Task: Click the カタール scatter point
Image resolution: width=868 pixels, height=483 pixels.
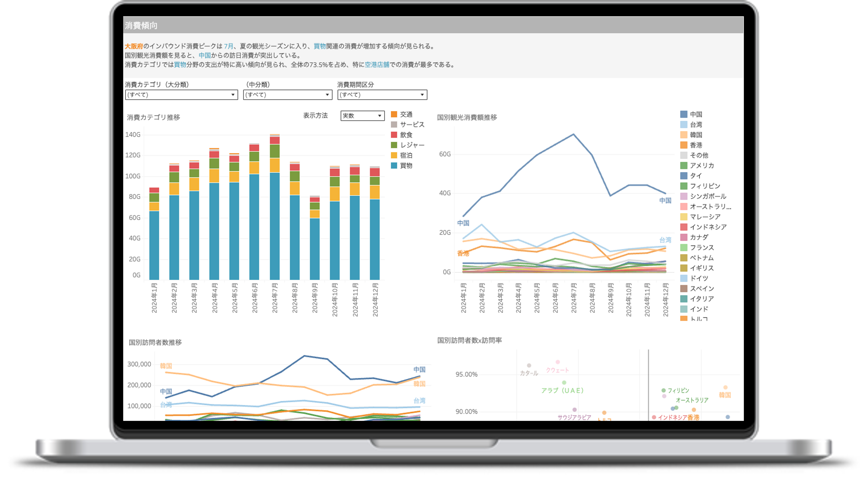Action: point(529,366)
